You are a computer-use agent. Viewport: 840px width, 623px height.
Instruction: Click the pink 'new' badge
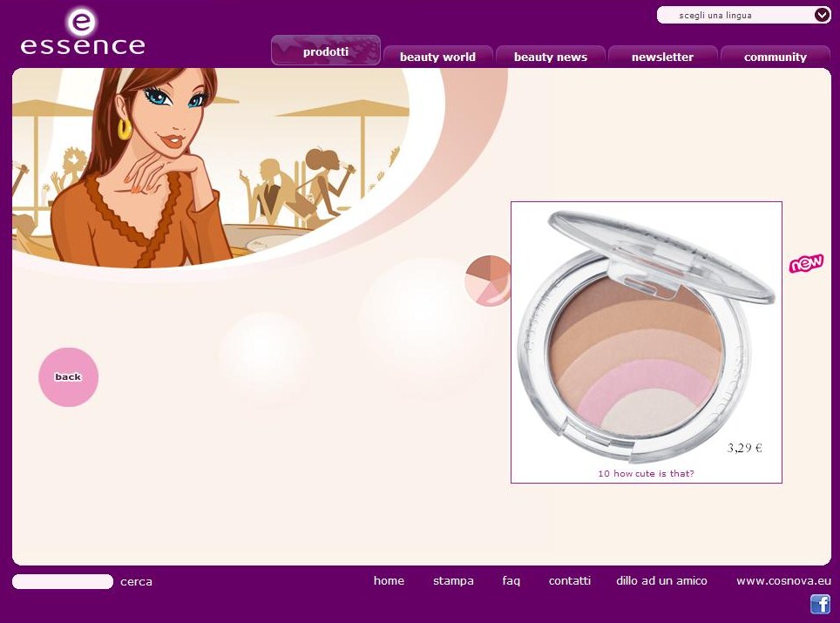[806, 263]
